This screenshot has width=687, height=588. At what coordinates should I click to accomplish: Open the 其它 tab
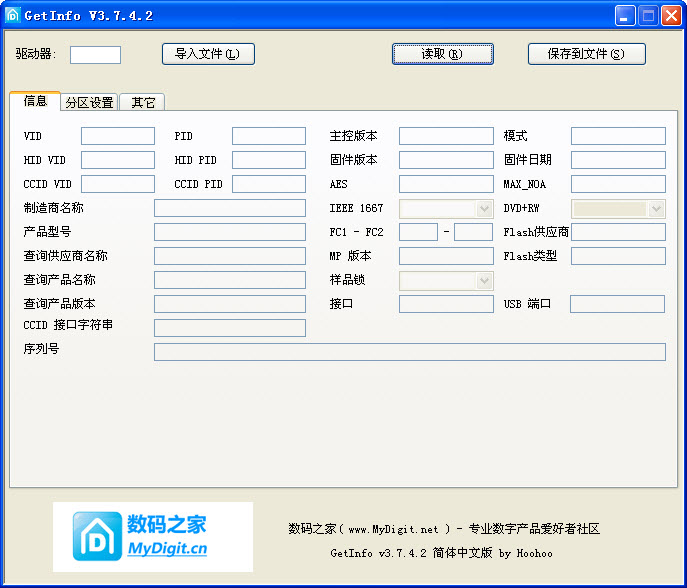coord(142,102)
